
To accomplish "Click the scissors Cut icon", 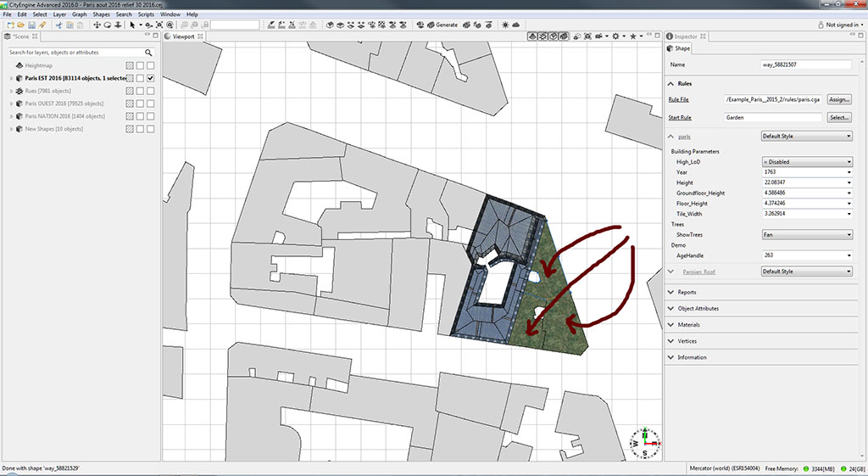I will 58,25.
